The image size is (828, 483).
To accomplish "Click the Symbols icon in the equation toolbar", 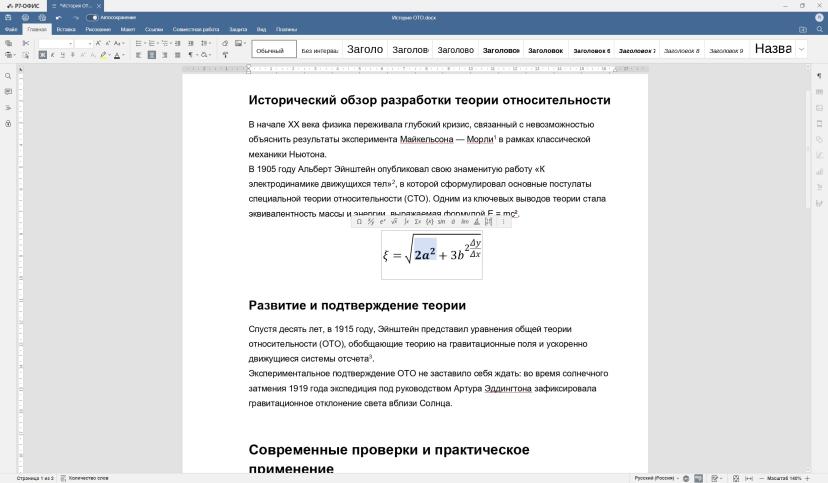I will (x=359, y=222).
